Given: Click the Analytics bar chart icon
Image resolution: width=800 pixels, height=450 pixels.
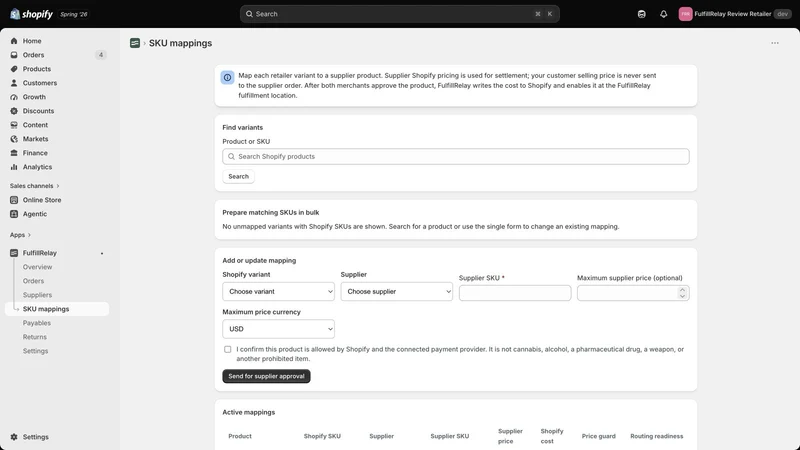Looking at the screenshot, I should click(14, 167).
